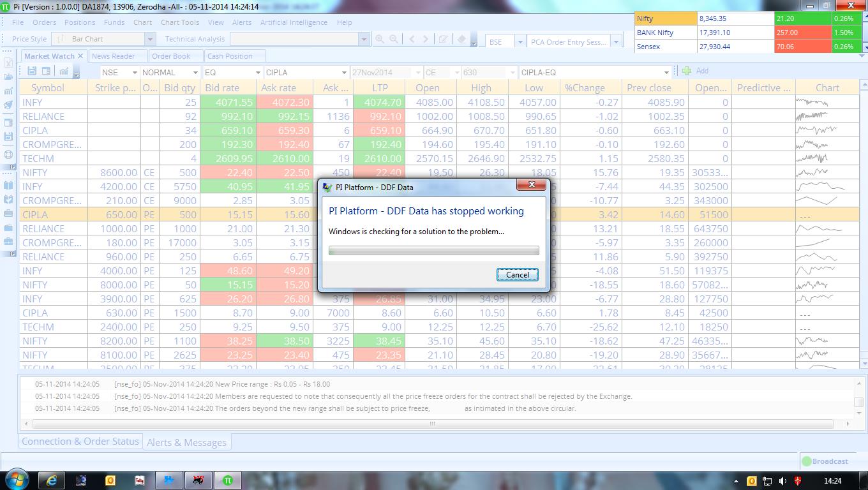Click the rocket icon in left sidebar
The height and width of the screenshot is (490, 868).
click(x=8, y=106)
